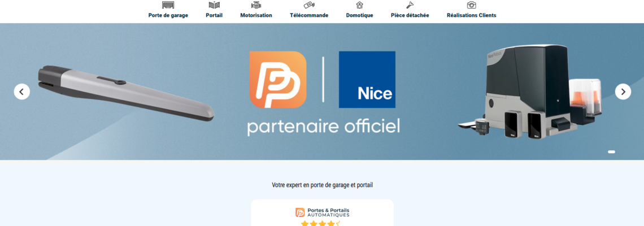
Task: Click the orange PP logo in banner
Action: click(278, 80)
